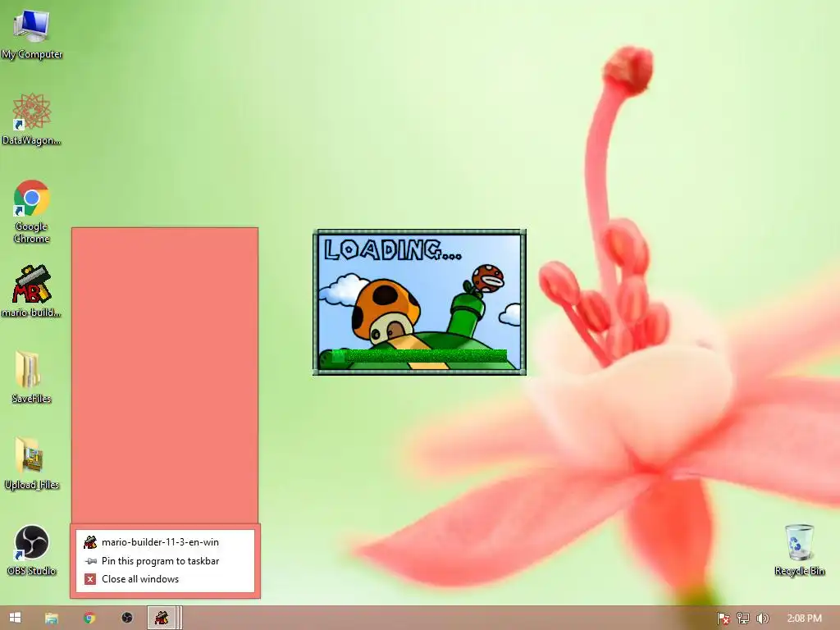Viewport: 840px width, 630px height.
Task: Select the Google Chrome desktop shortcut
Action: [32, 212]
